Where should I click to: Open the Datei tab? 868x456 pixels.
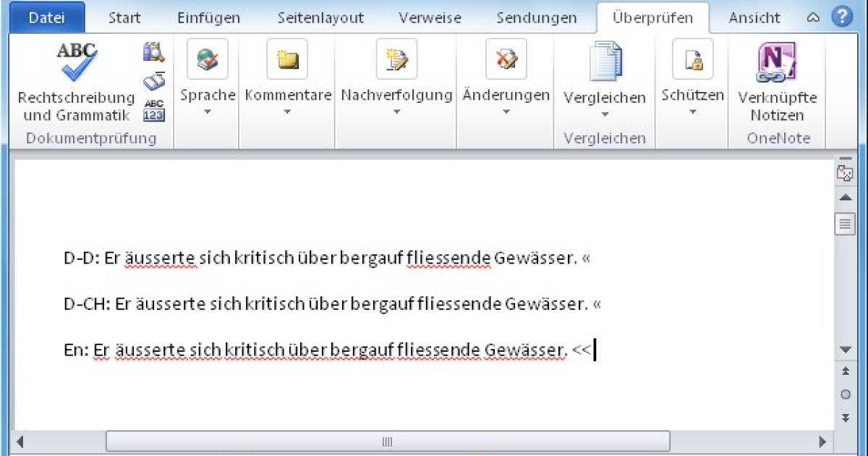pos(46,17)
